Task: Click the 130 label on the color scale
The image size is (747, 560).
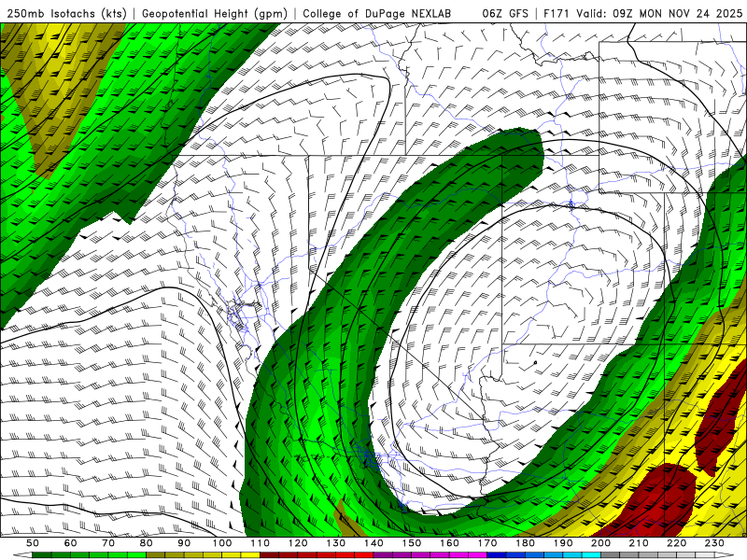Action: tap(336, 543)
